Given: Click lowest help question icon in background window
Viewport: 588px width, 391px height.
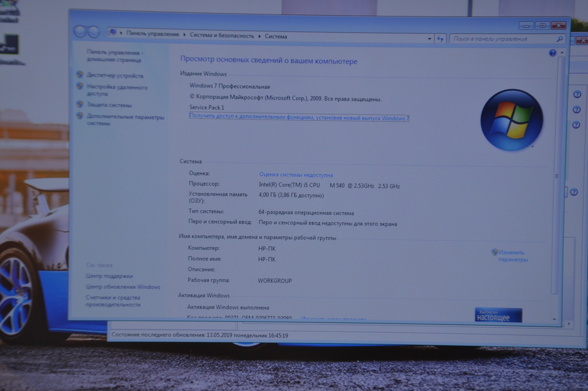Looking at the screenshot, I should coord(574,192).
